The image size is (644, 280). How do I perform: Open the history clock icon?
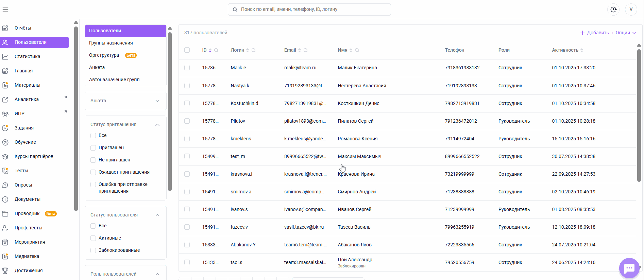tap(613, 10)
